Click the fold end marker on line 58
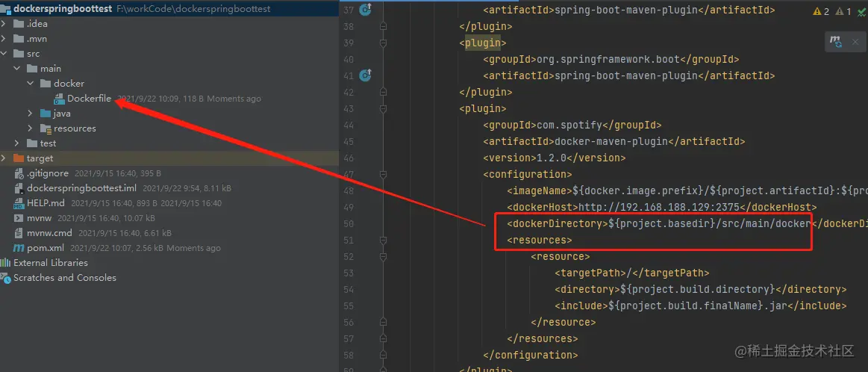The height and width of the screenshot is (372, 868). point(383,355)
